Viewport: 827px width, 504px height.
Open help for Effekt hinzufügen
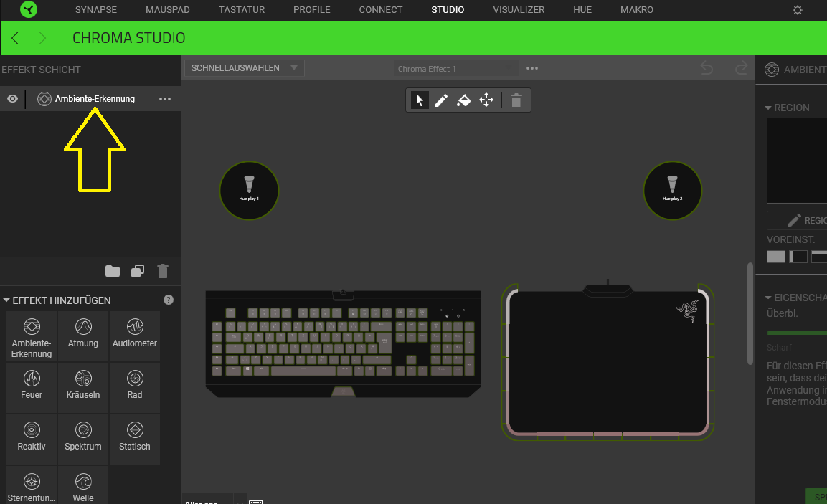[x=169, y=300]
